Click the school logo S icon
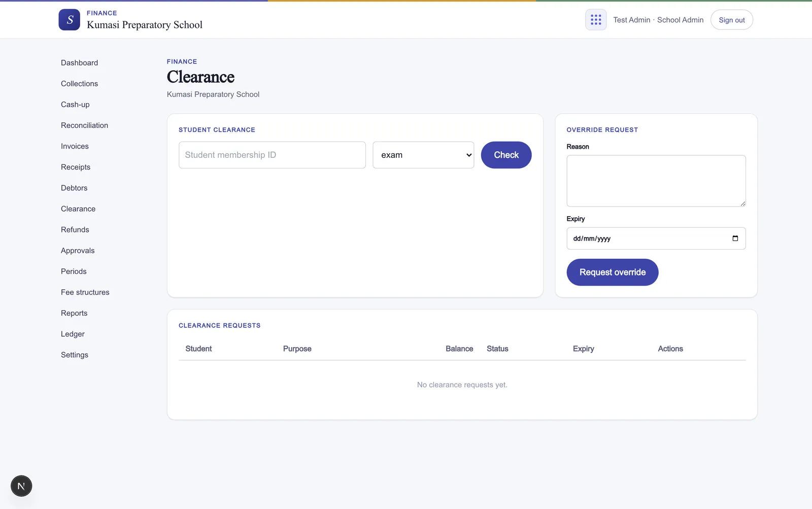812x509 pixels. tap(69, 20)
